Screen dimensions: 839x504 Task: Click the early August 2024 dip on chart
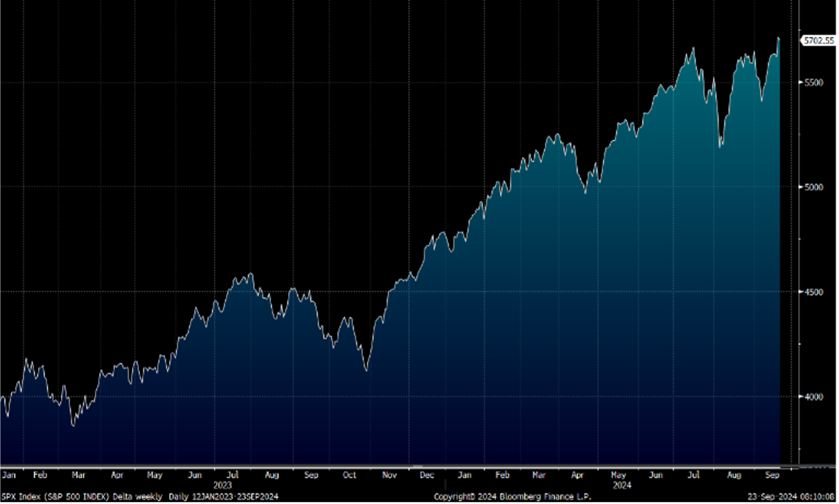tap(721, 145)
